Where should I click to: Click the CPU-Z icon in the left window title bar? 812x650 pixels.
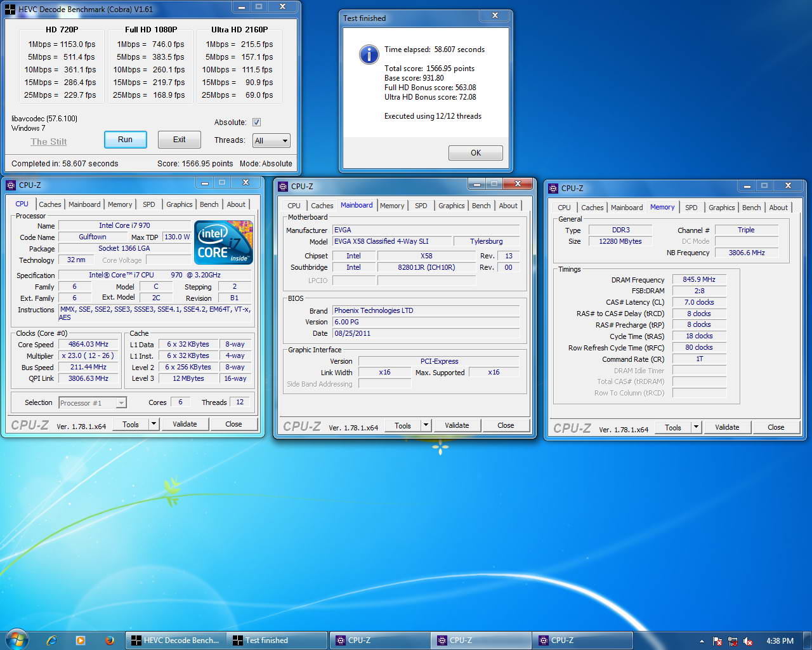click(x=11, y=185)
